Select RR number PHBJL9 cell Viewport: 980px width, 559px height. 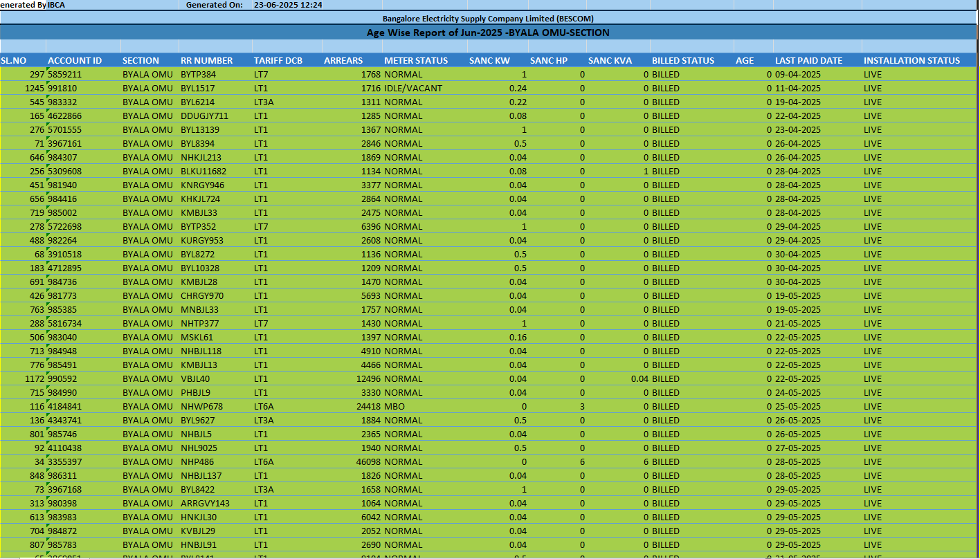pyautogui.click(x=215, y=392)
